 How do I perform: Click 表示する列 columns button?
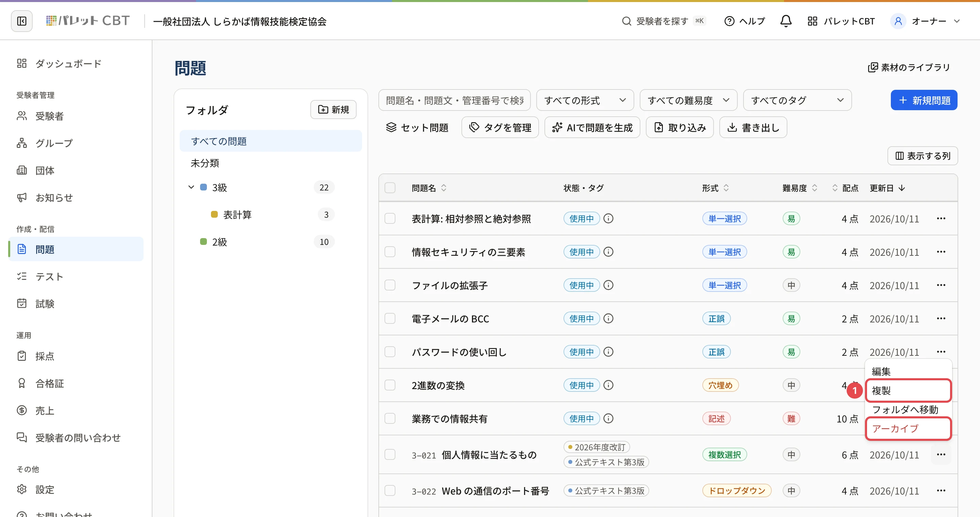[x=922, y=156]
